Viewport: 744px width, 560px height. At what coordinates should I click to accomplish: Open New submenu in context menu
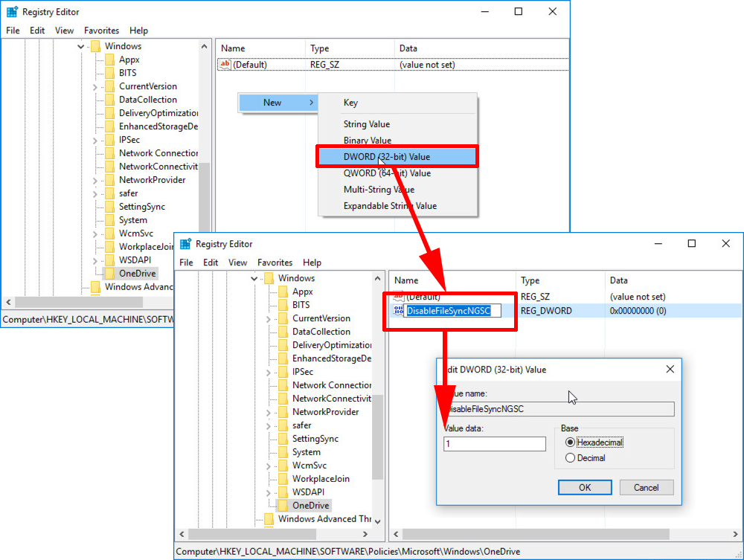pos(278,103)
